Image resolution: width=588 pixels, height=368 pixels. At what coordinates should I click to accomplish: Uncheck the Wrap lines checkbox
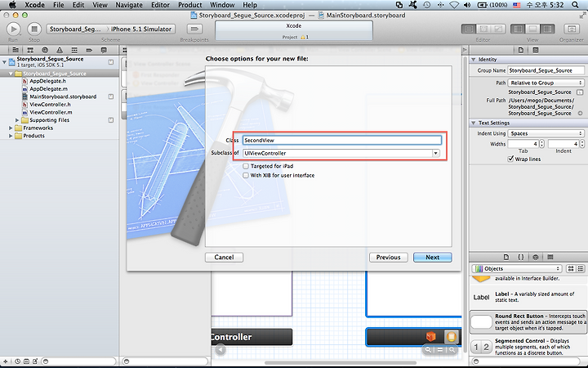pyautogui.click(x=510, y=159)
